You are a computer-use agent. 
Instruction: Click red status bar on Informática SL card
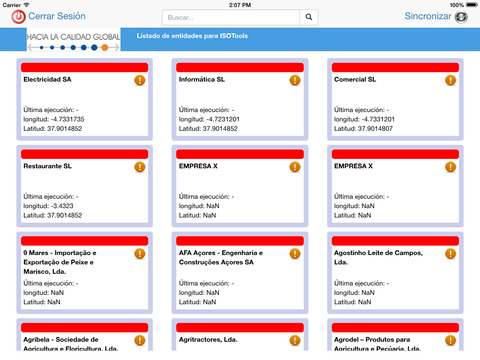240,67
